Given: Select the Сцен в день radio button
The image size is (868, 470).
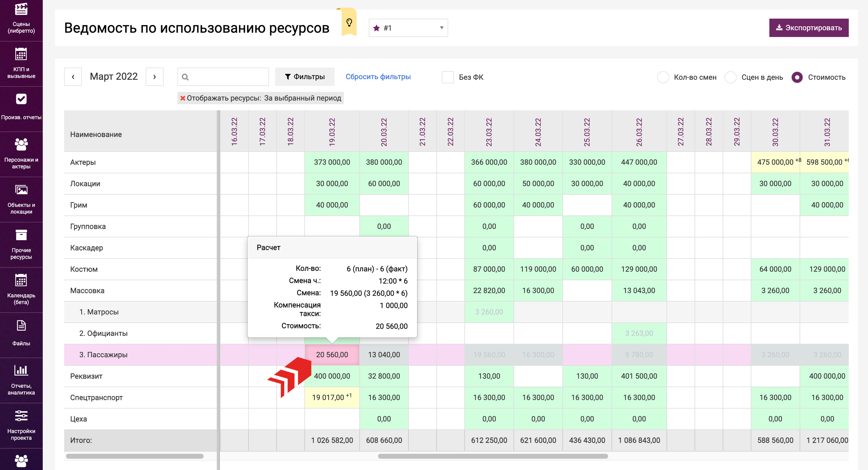Looking at the screenshot, I should click(x=730, y=77).
